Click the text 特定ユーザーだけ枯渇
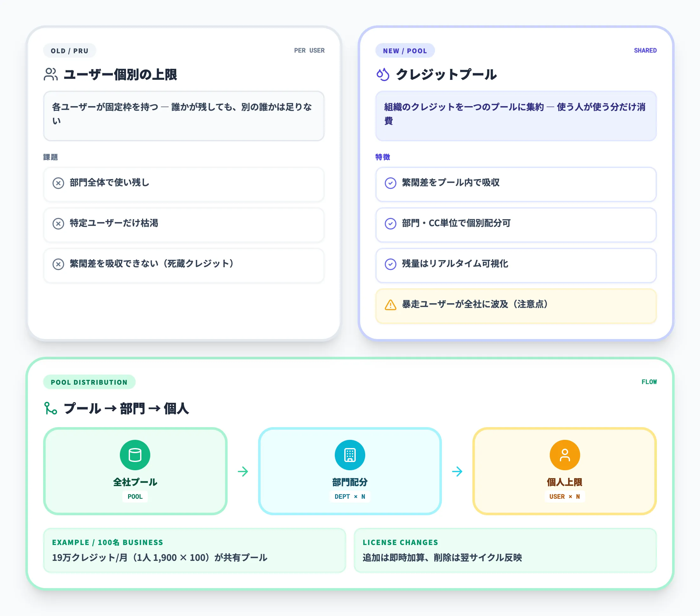The width and height of the screenshot is (700, 616). click(114, 223)
